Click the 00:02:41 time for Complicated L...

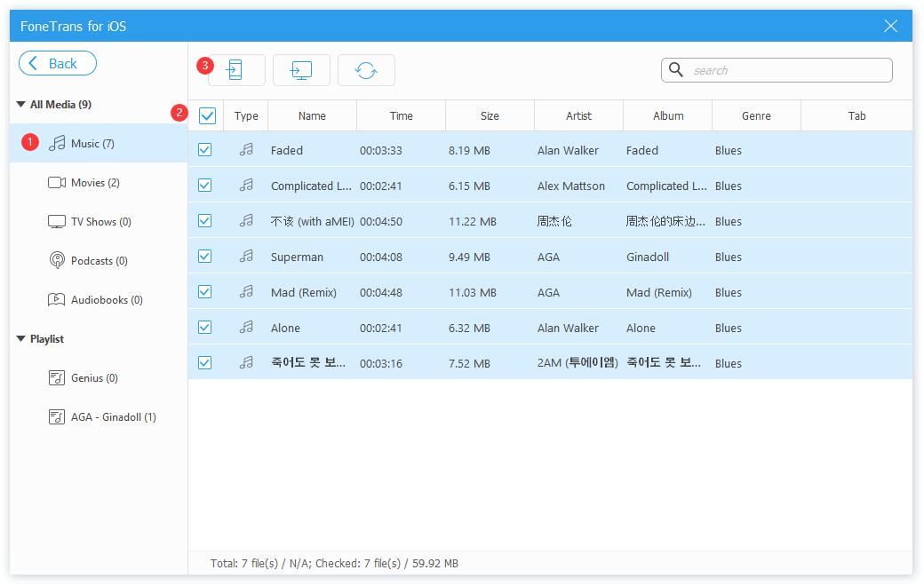tap(380, 186)
